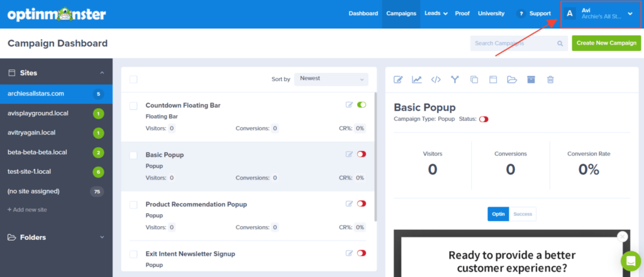Open the Sort by Newest dropdown
The image size is (644, 277).
click(x=332, y=79)
